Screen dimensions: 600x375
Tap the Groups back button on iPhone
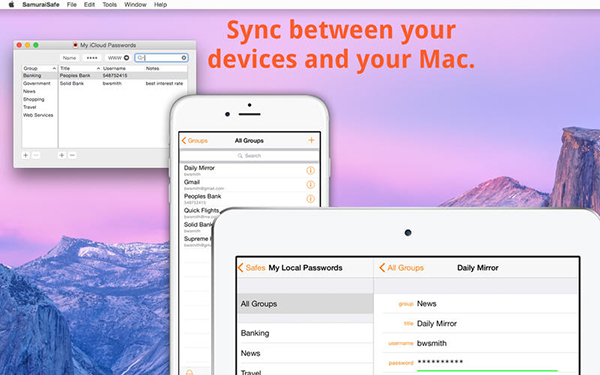[x=194, y=141]
